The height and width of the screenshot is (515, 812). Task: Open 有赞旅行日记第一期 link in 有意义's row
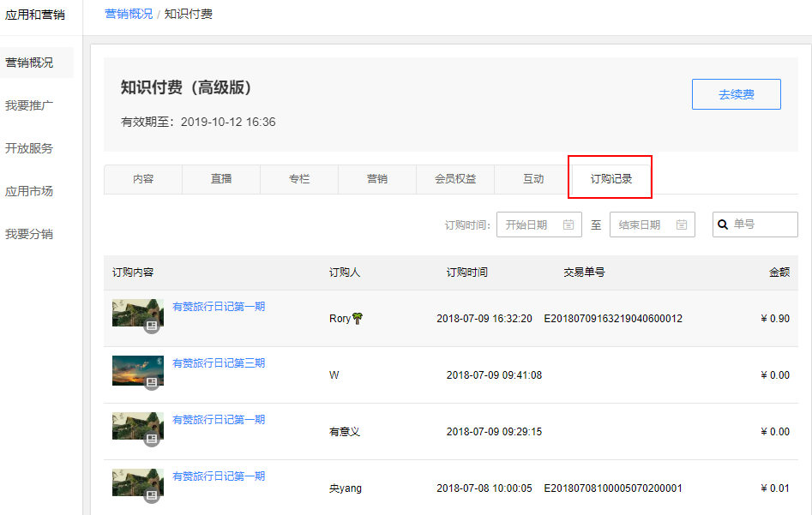219,420
